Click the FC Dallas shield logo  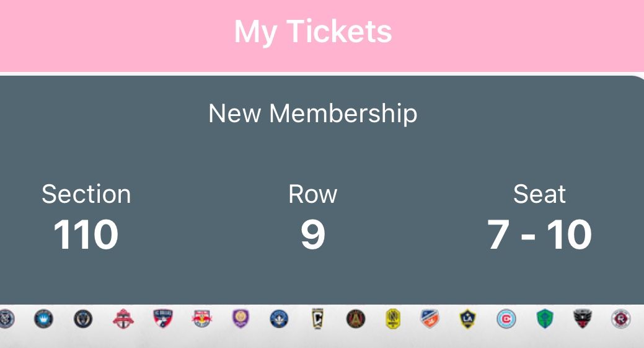click(163, 319)
